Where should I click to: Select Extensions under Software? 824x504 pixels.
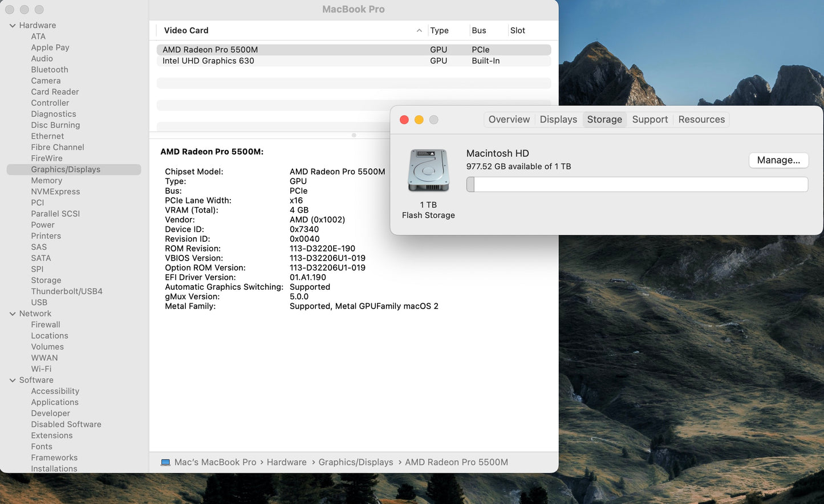52,436
